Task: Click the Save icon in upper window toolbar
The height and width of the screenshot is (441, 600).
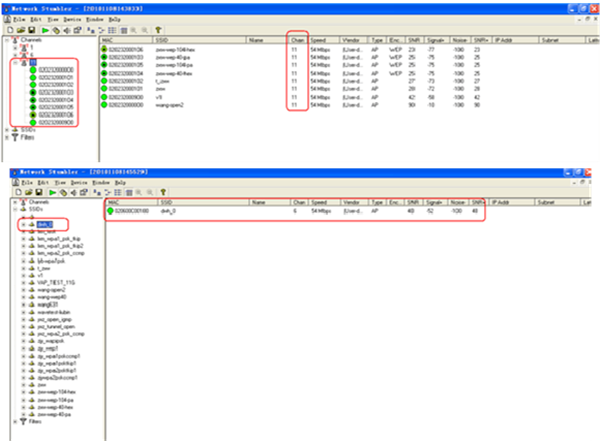Action: click(x=31, y=31)
